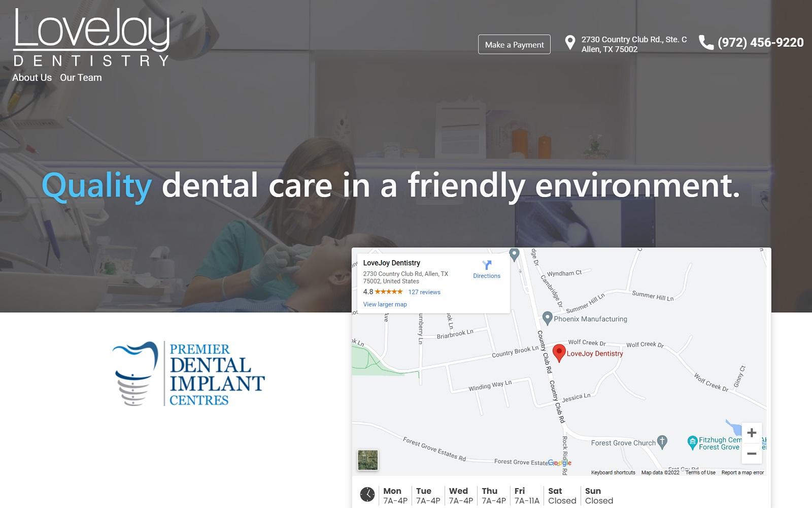This screenshot has height=508, width=812.
Task: Click the Google logo on map
Action: [x=560, y=463]
